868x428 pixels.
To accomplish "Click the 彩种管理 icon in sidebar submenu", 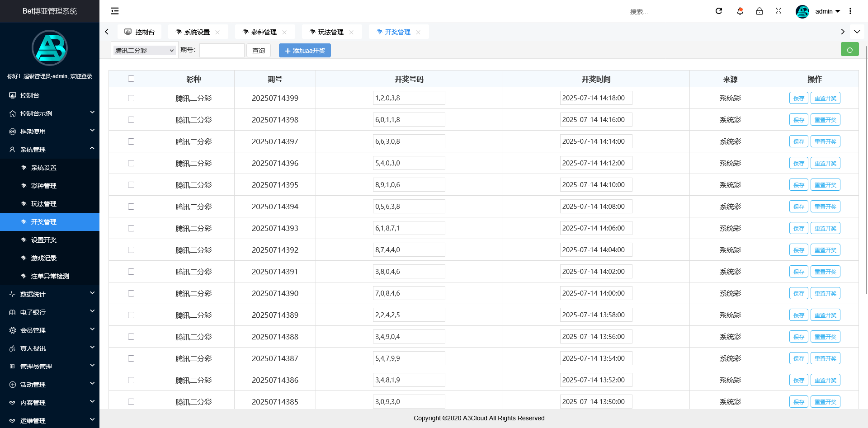I will pyautogui.click(x=24, y=186).
